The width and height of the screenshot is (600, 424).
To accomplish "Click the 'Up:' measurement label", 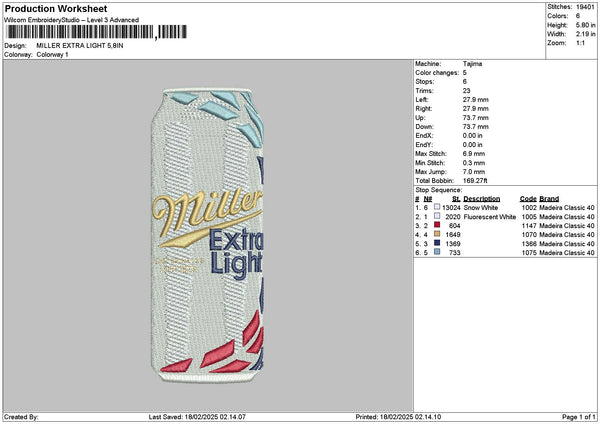I will [421, 118].
